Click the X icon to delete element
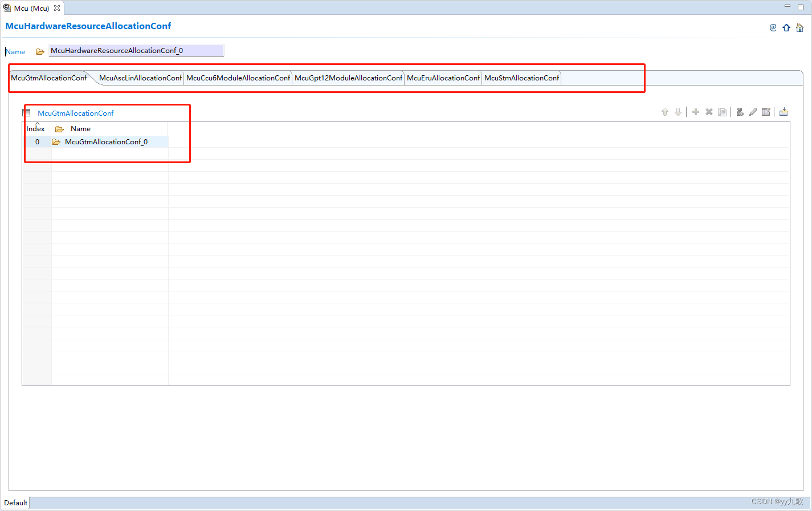Image resolution: width=812 pixels, height=511 pixels. (709, 112)
